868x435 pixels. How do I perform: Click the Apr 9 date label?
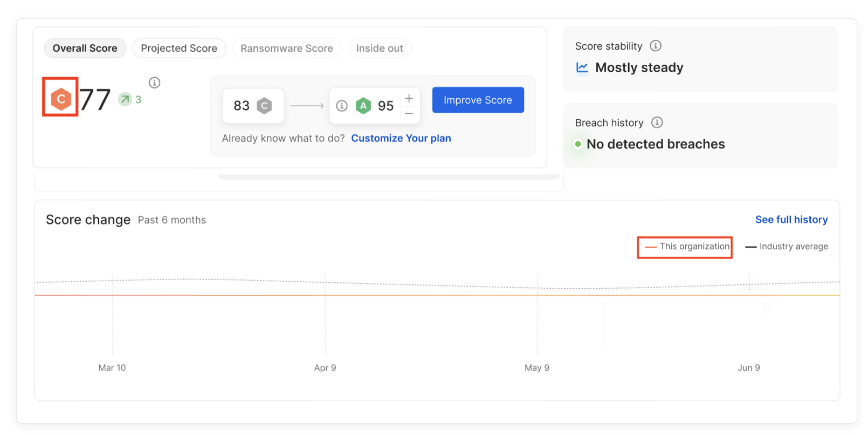point(325,368)
